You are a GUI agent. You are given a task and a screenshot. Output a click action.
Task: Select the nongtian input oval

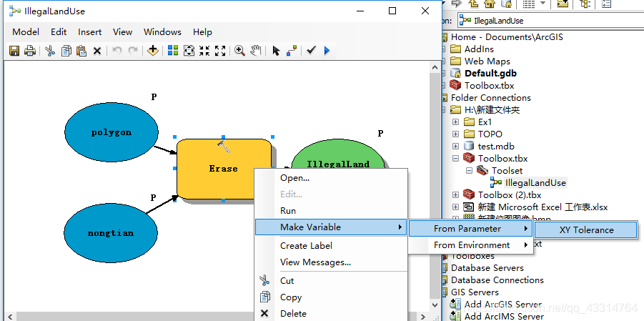111,233
